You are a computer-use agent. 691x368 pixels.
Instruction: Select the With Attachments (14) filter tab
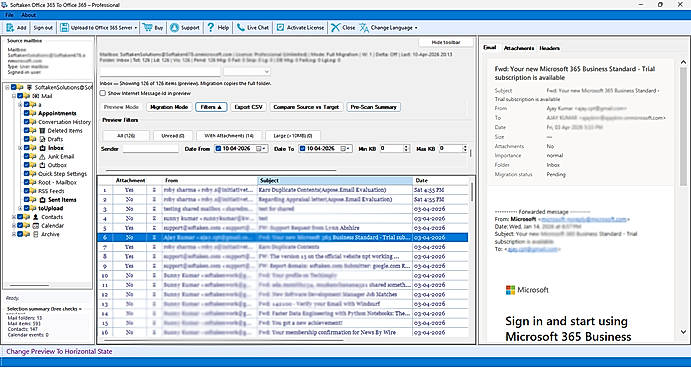point(229,136)
